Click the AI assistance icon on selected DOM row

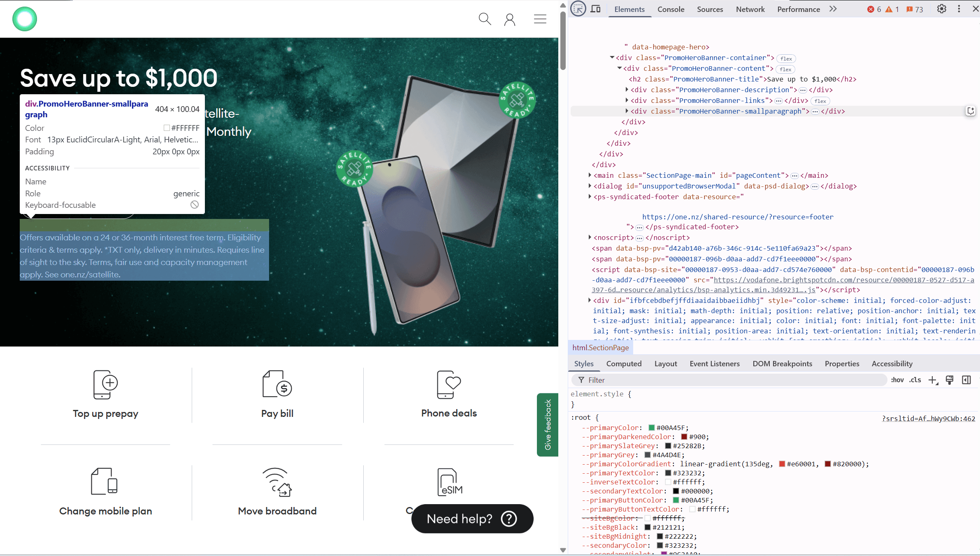(x=971, y=111)
